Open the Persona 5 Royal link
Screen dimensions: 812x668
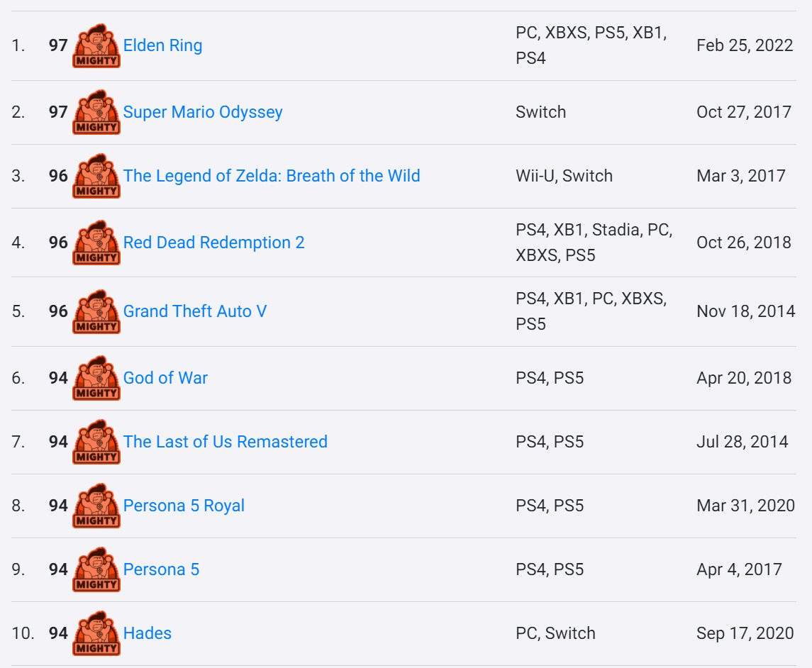[184, 506]
